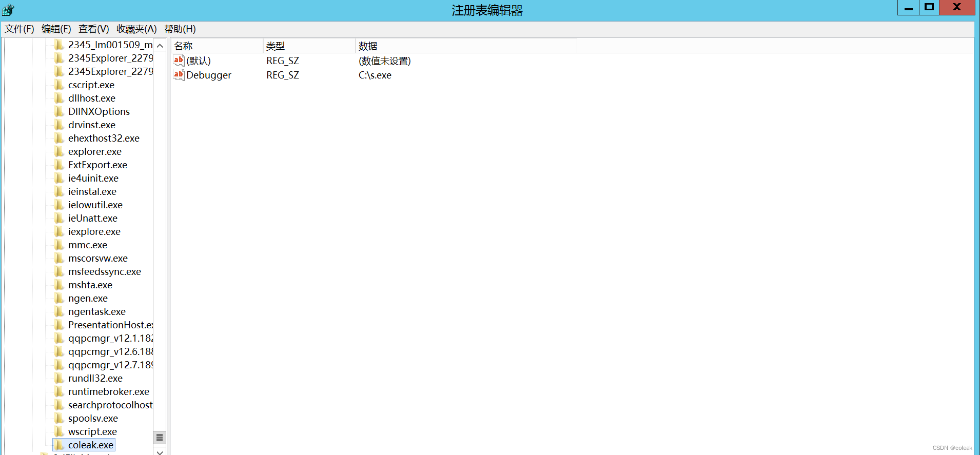Viewport: 980px width, 455px height.
Task: Select the msfeedssync.exe key
Action: point(105,271)
